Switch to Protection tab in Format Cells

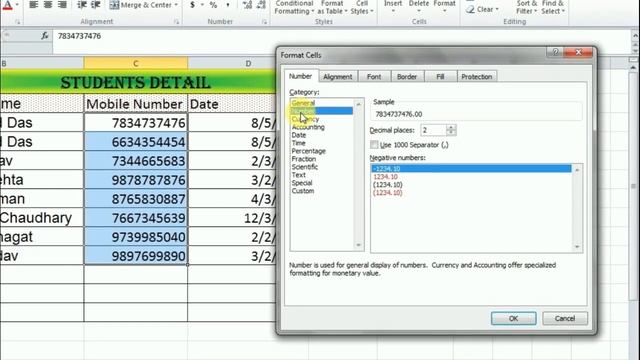click(477, 77)
